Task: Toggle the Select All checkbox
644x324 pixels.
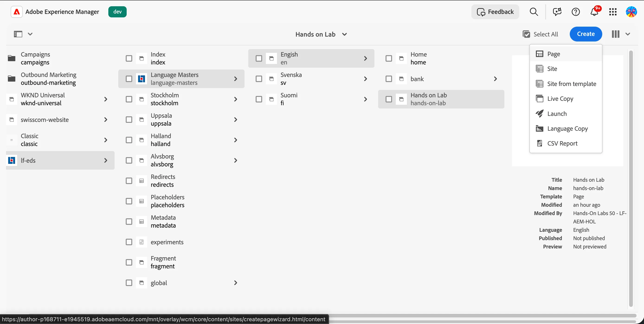Action: (x=526, y=34)
